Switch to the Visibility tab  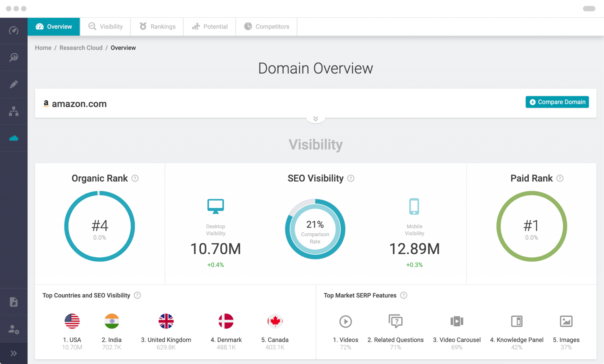(x=105, y=27)
